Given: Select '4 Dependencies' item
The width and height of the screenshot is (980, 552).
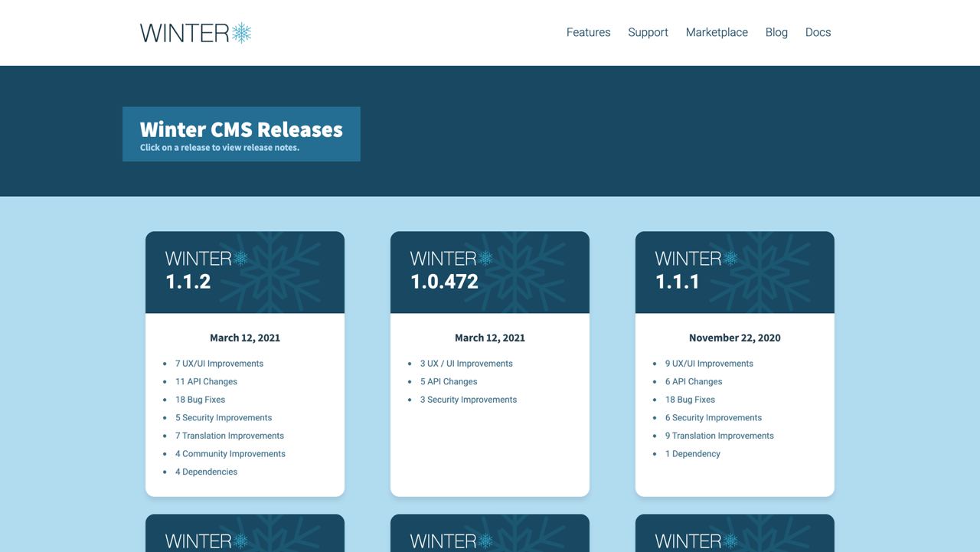Looking at the screenshot, I should point(206,472).
